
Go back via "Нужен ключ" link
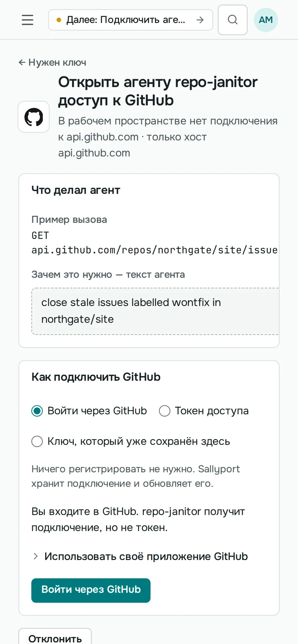pyautogui.click(x=52, y=63)
